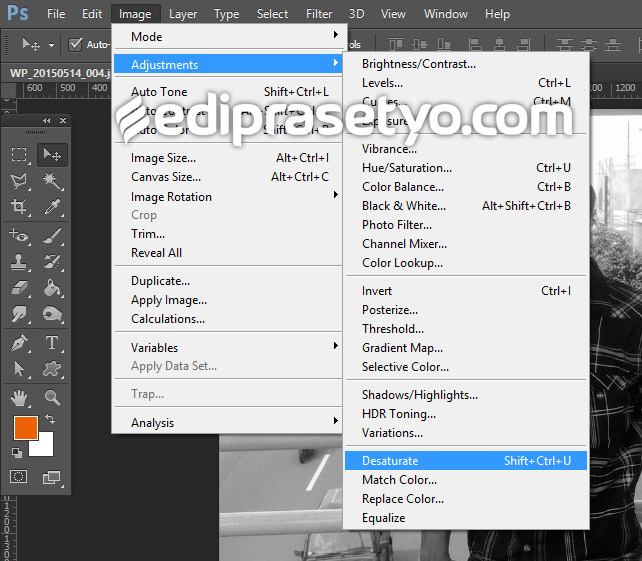This screenshot has width=642, height=561.
Task: Select the Eyedropper tool
Action: (x=52, y=206)
